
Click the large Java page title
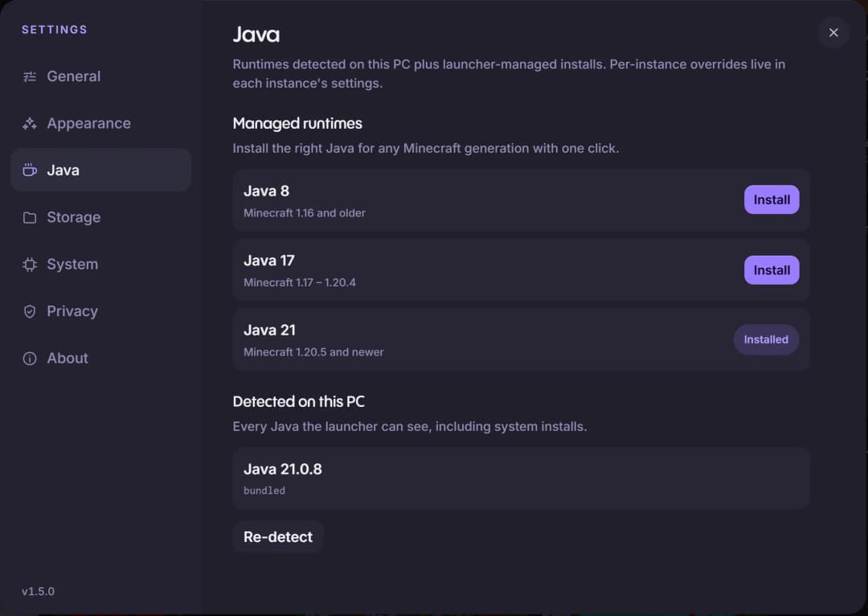(256, 35)
